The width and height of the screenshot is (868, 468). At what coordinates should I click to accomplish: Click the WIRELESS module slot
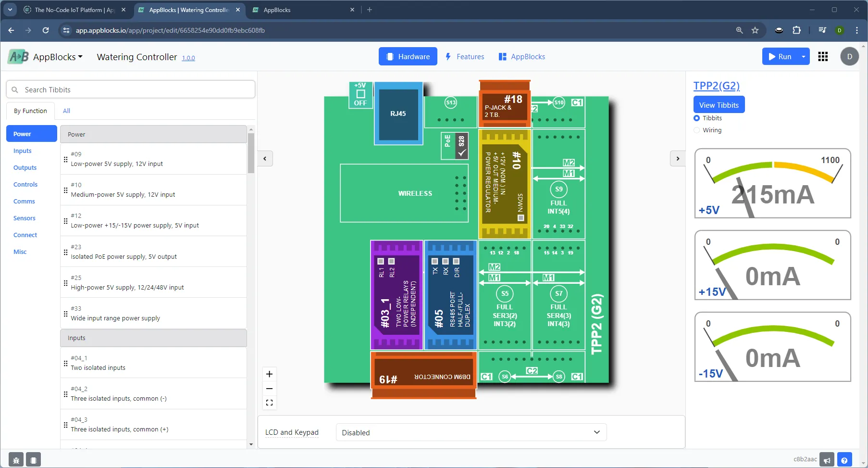pos(404,193)
